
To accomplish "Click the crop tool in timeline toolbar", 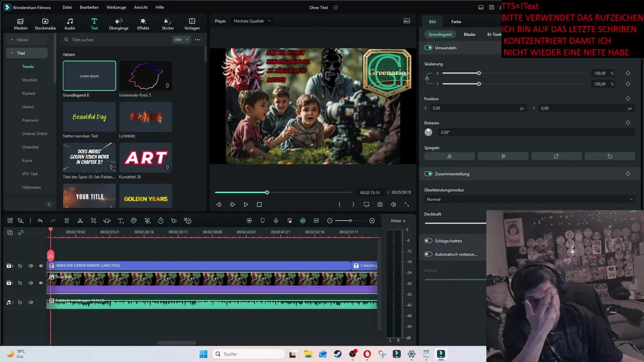I will 94,221.
